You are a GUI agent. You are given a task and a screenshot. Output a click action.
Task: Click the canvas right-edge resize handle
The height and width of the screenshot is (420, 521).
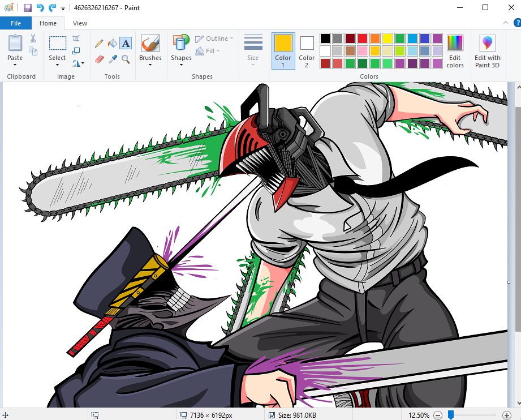coord(509,282)
